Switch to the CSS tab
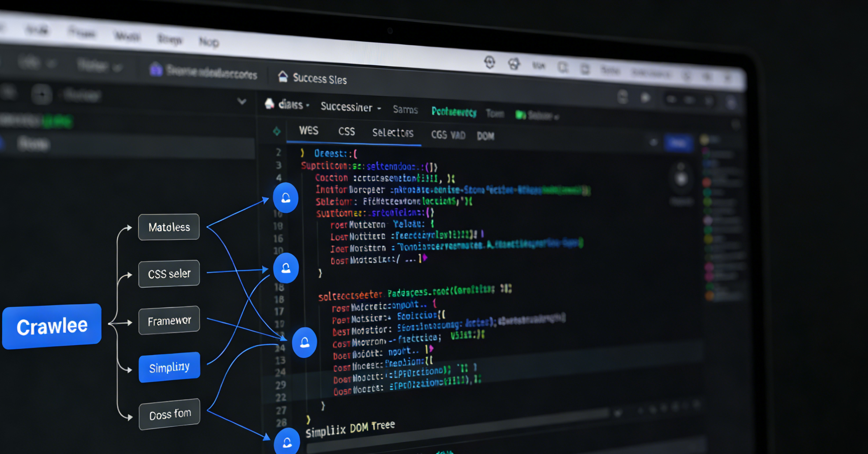The width and height of the screenshot is (868, 454). pos(346,131)
